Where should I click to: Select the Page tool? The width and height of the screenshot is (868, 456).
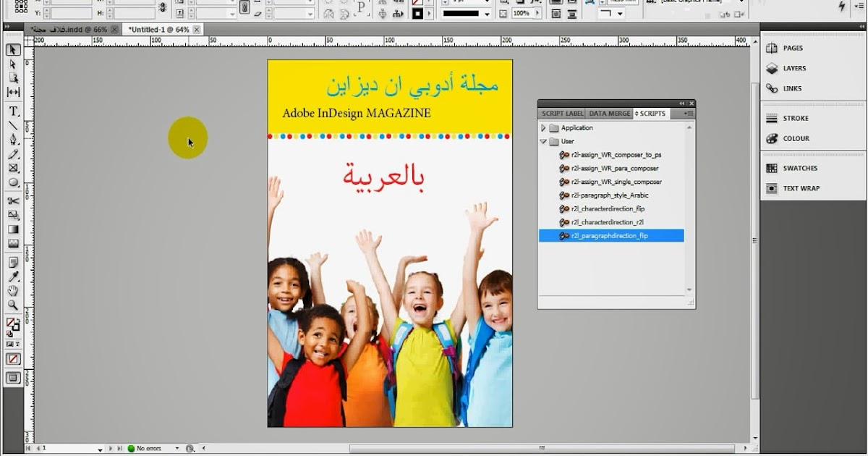(13, 77)
